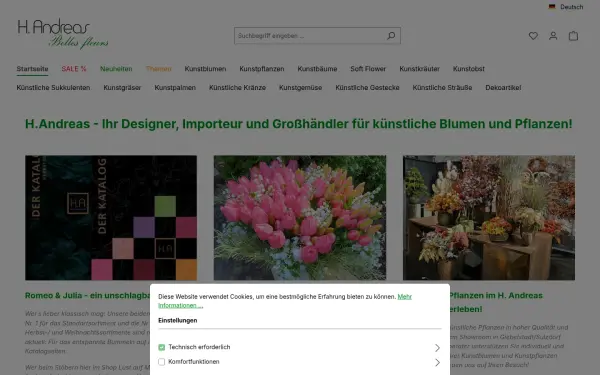600x375 pixels.
Task: Open the Kunstpalmen category
Action: pos(175,88)
